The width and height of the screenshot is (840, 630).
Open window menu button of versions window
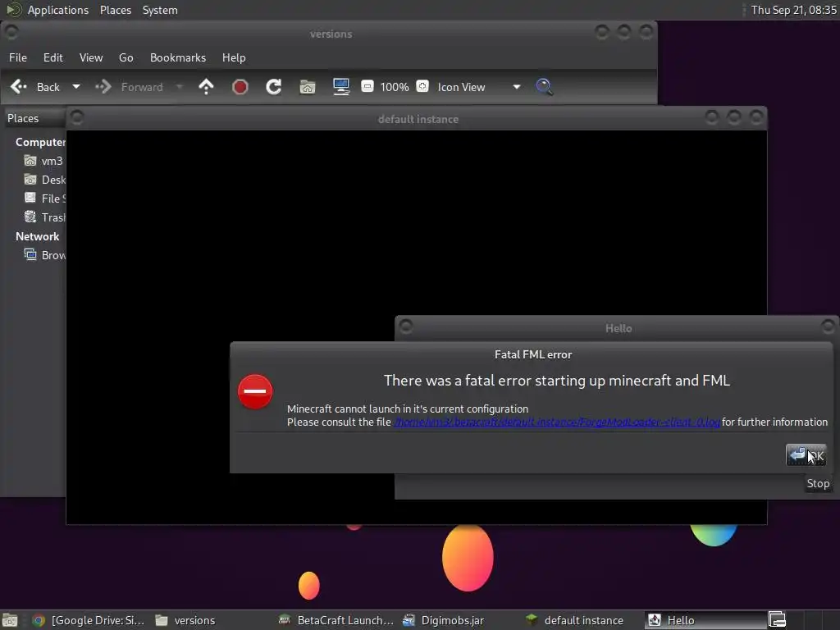pos(11,32)
